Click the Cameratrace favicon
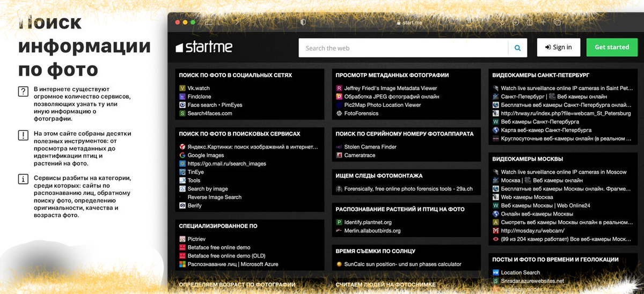The height and width of the screenshot is (294, 644). 339,155
